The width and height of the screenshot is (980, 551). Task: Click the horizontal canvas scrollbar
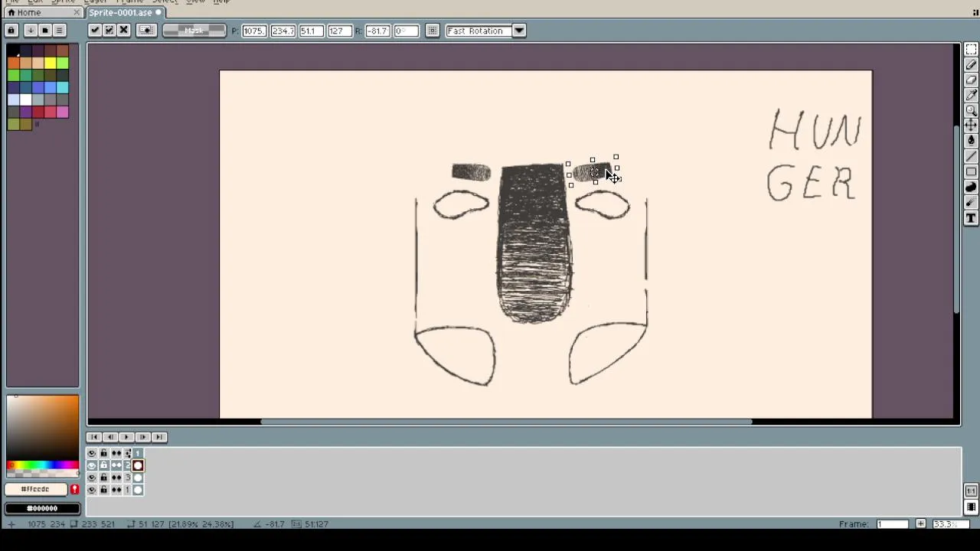pos(506,422)
